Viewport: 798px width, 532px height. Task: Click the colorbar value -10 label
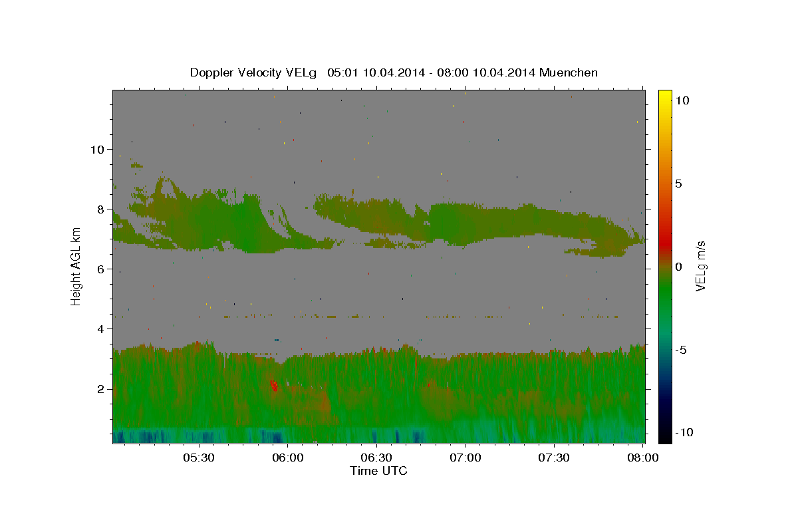[x=684, y=433]
